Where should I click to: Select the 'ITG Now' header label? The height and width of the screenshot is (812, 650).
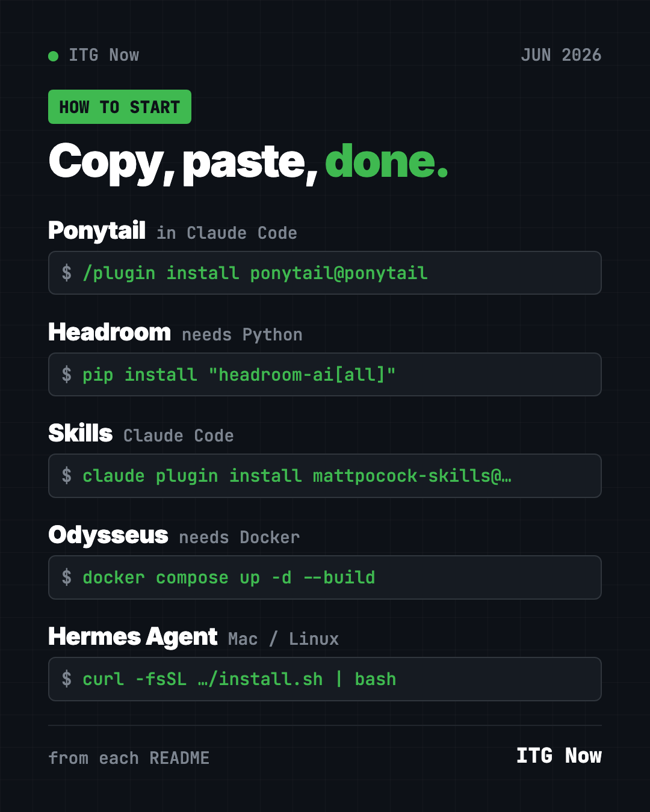[104, 55]
